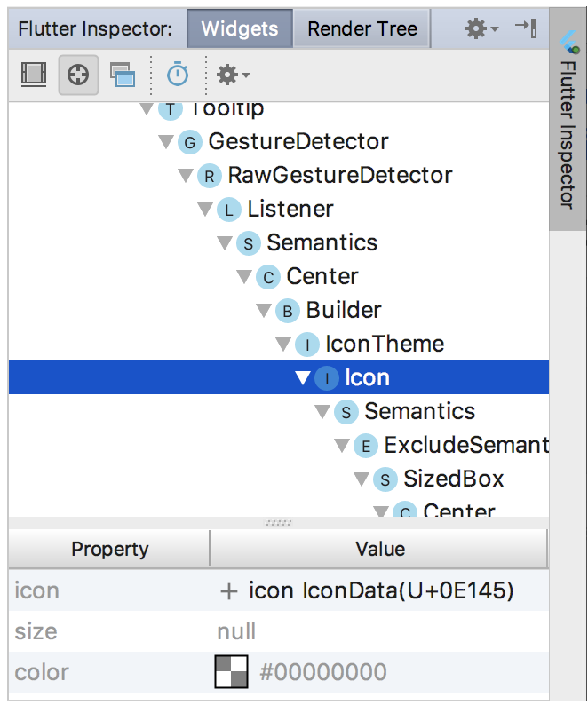
Task: Collapse the IconTheme tree node
Action: click(283, 345)
